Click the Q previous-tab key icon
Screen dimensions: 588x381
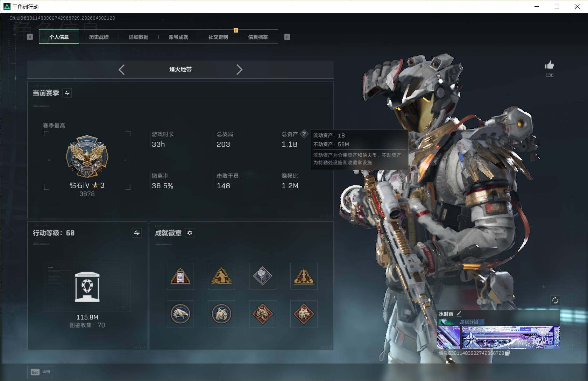pyautogui.click(x=30, y=37)
